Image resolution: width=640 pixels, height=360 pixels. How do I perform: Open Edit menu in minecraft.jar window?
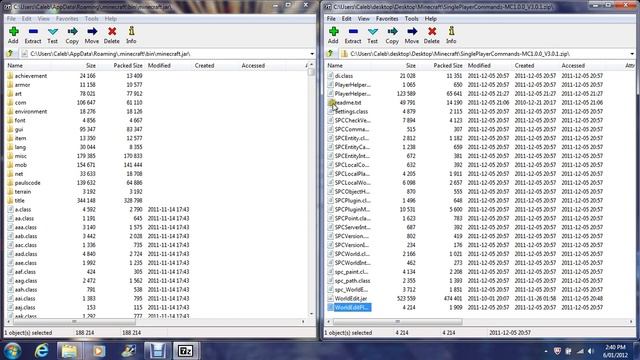(27, 19)
